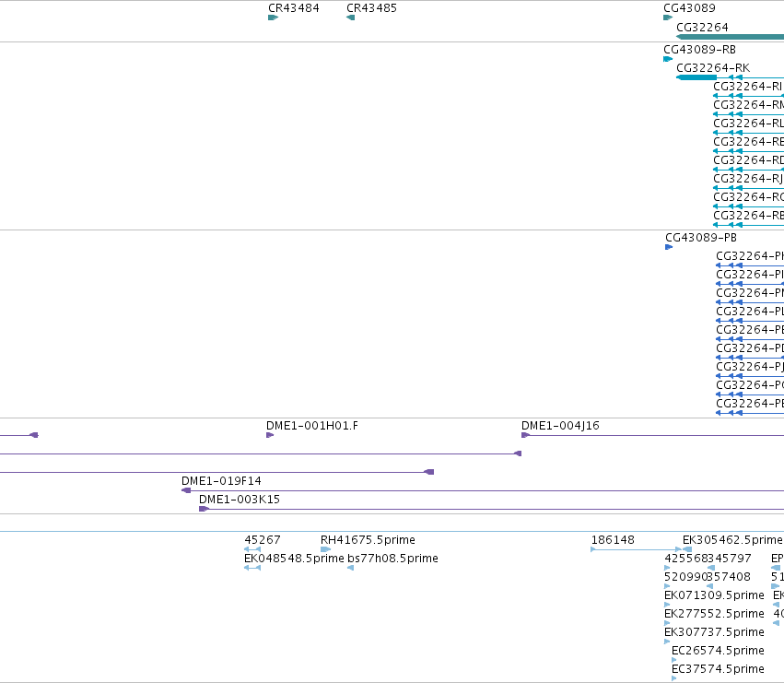Select the CG32264-RK transcript exon block
The width and height of the screenshot is (784, 683).
pos(696,77)
